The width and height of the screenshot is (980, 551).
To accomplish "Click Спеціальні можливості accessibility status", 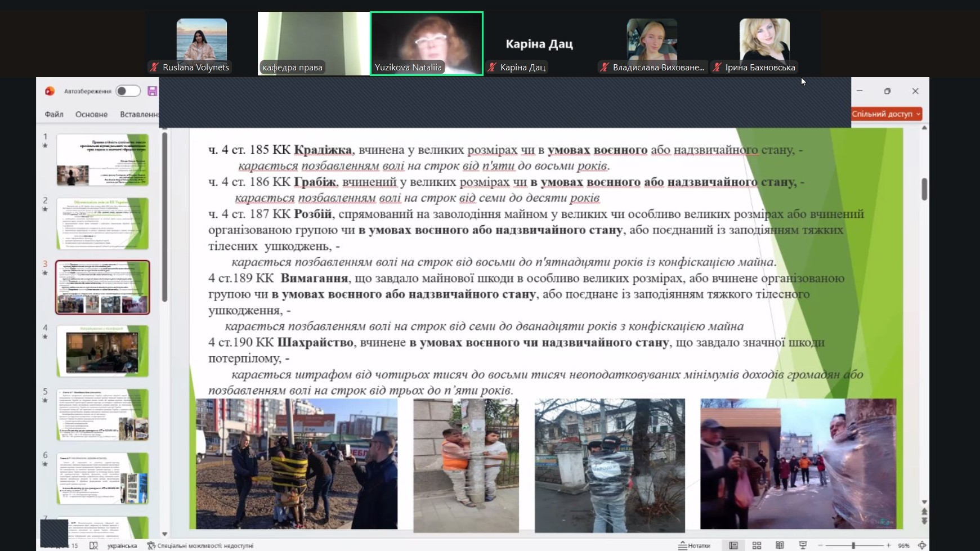I will (x=200, y=545).
